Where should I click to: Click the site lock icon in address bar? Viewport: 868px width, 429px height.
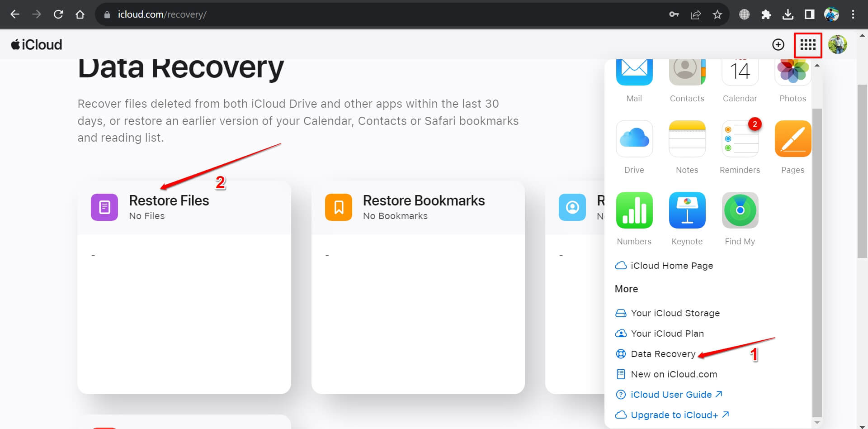click(107, 14)
